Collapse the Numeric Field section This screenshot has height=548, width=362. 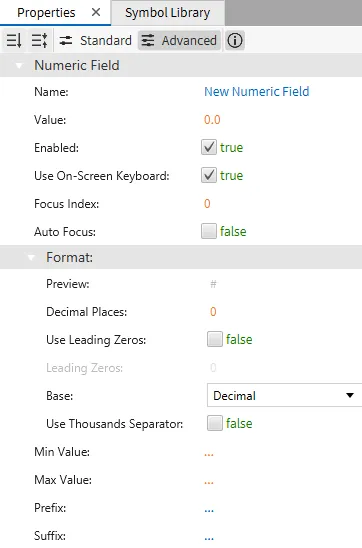(x=20, y=65)
